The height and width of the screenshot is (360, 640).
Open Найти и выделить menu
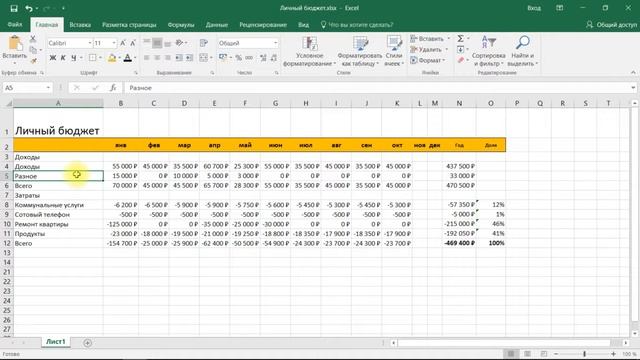pyautogui.click(x=523, y=51)
